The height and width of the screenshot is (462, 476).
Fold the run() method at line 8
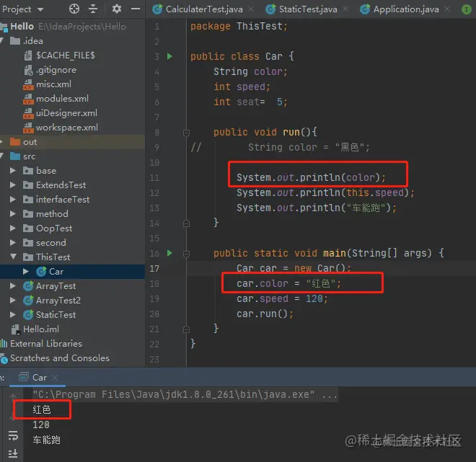pos(186,133)
